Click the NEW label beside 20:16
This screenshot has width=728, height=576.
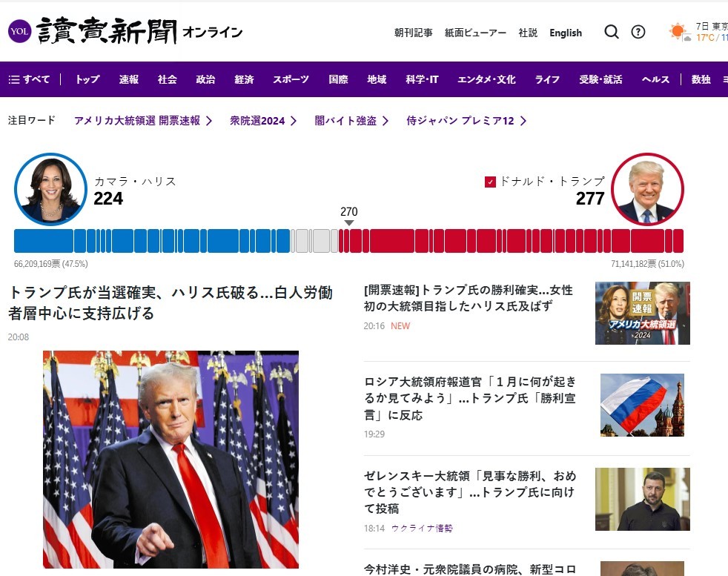pyautogui.click(x=400, y=326)
